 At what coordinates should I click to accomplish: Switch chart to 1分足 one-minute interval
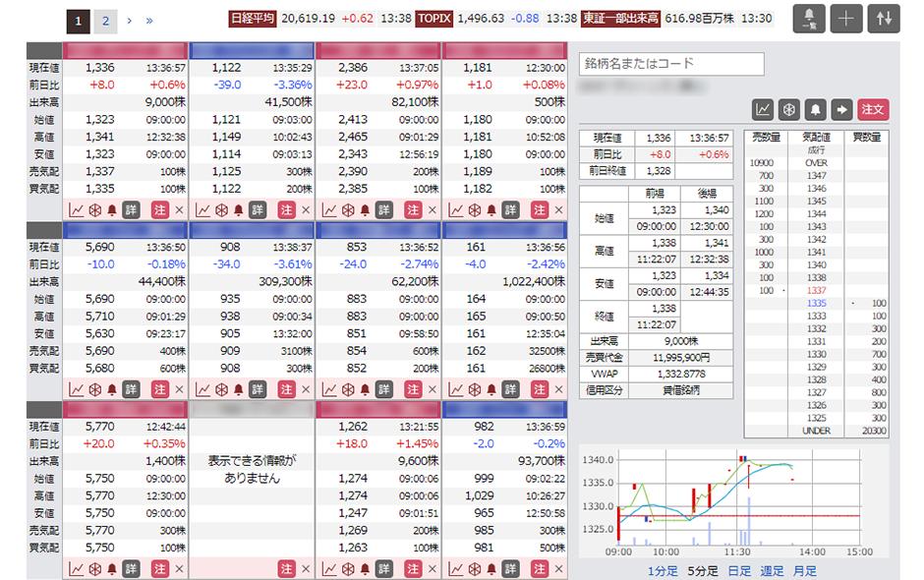(x=662, y=571)
